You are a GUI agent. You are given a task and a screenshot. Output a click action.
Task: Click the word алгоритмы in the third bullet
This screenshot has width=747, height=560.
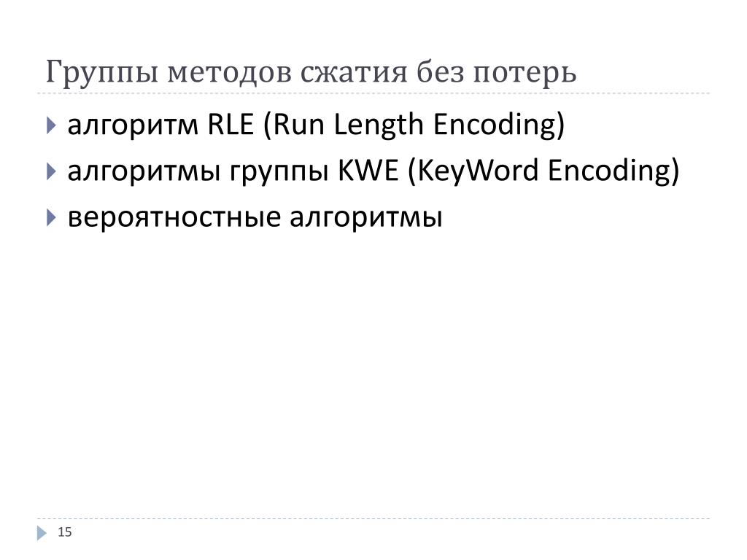point(366,219)
